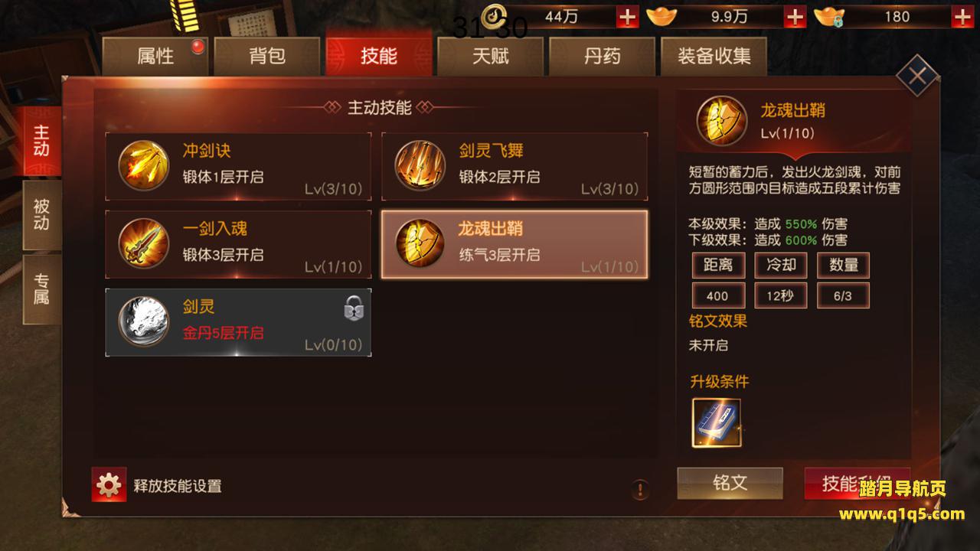
Task: Close the skill panel
Action: 917,75
